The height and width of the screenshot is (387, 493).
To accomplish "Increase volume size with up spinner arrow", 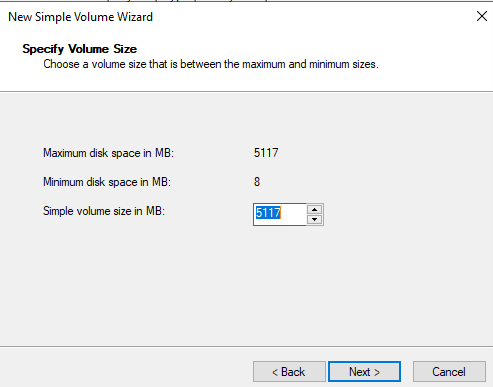I will pyautogui.click(x=314, y=209).
